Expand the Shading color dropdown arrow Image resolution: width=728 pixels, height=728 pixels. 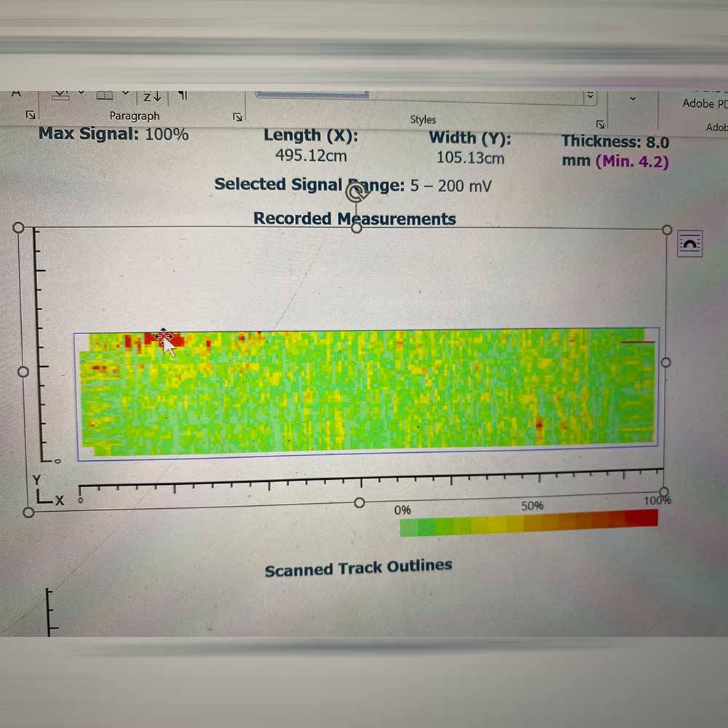[82, 93]
